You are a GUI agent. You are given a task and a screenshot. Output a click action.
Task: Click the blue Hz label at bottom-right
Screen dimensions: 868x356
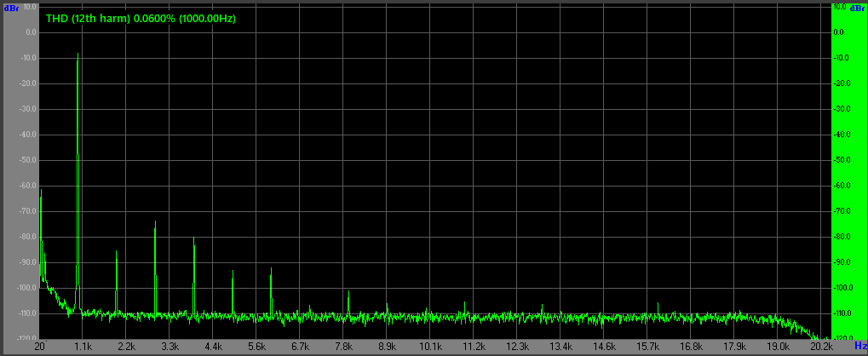(859, 347)
